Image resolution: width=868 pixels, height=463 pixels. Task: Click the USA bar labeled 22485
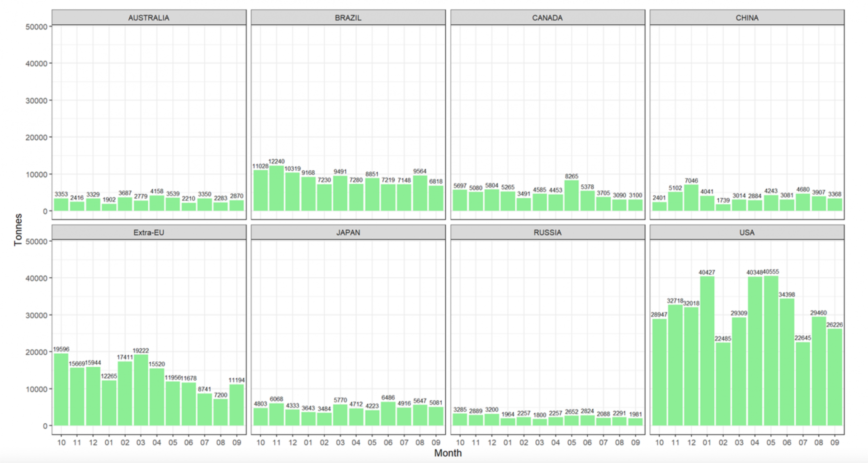[723, 384]
